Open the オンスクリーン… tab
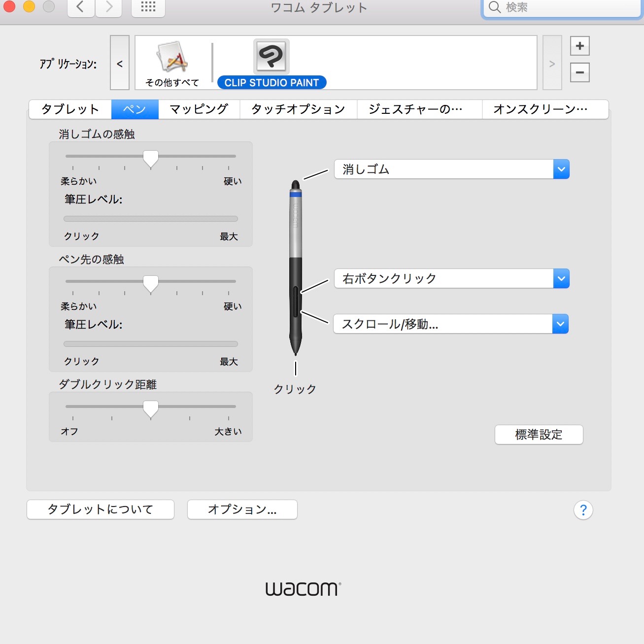Image resolution: width=644 pixels, height=644 pixels. click(545, 109)
